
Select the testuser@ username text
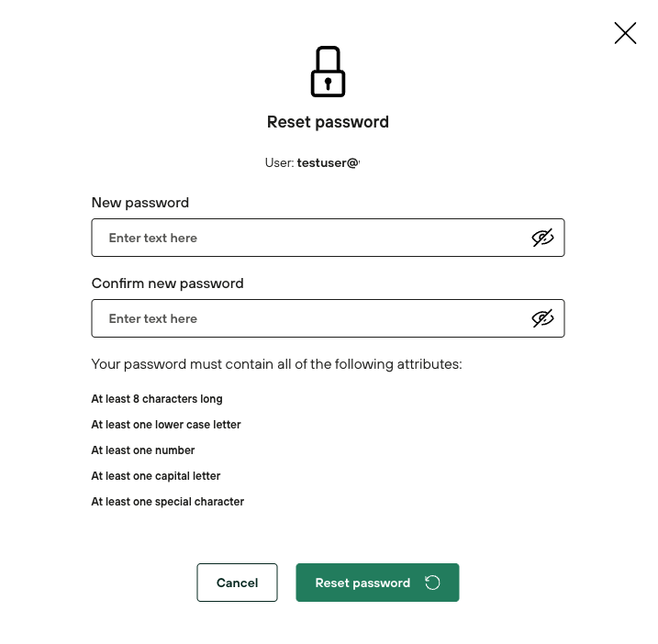coord(328,163)
